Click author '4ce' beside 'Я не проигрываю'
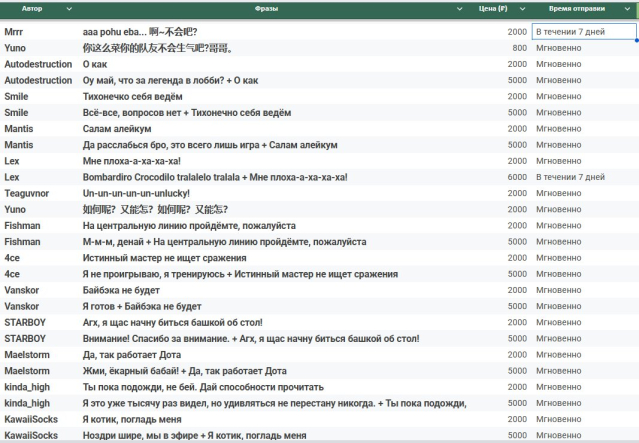The image size is (639, 443). click(x=12, y=274)
